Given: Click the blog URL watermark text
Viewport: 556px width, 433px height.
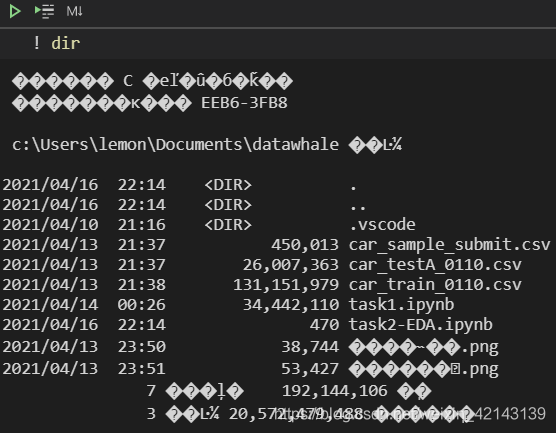Looking at the screenshot, I should click(410, 414).
